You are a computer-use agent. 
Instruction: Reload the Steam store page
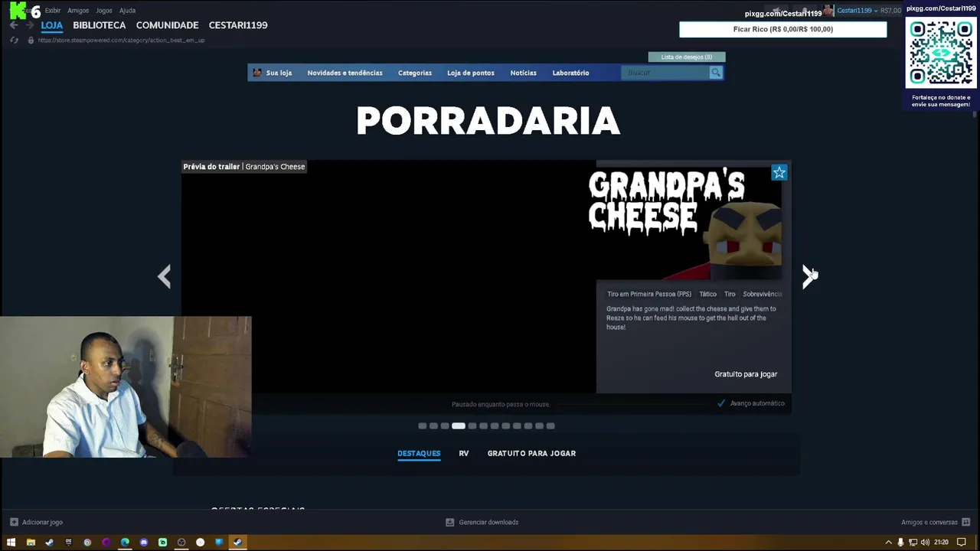14,40
